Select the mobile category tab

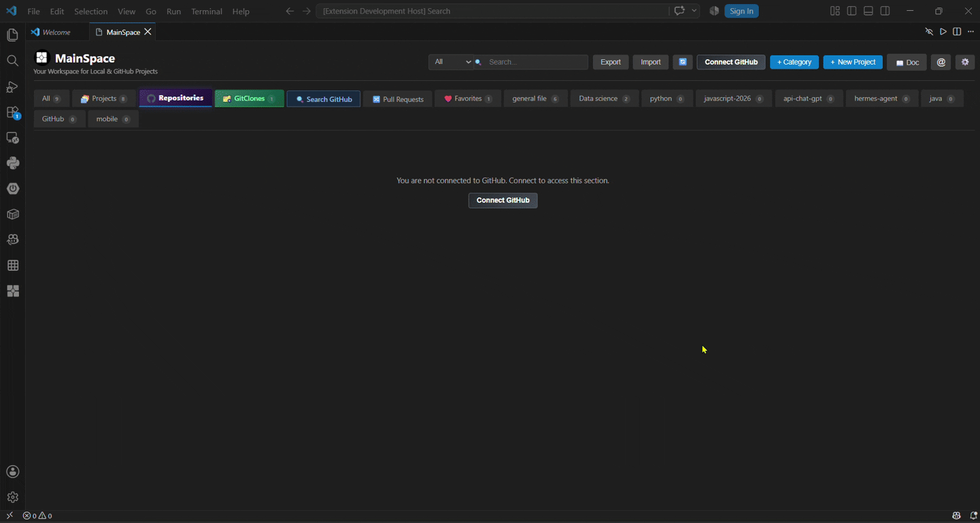point(113,119)
